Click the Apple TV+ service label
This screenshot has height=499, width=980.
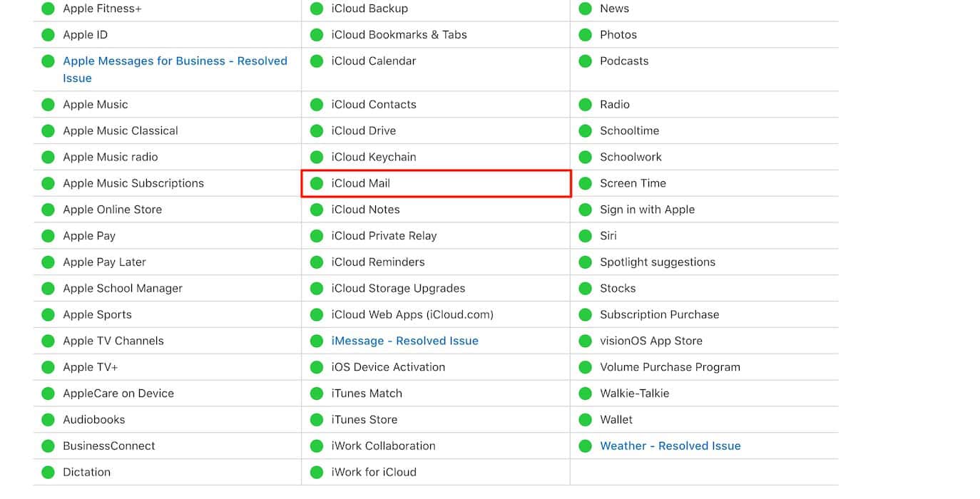click(x=90, y=367)
